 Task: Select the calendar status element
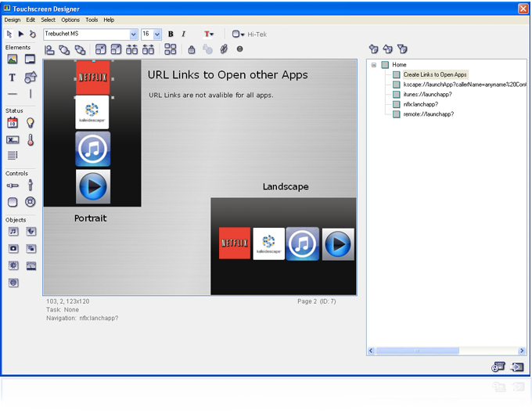pos(13,123)
